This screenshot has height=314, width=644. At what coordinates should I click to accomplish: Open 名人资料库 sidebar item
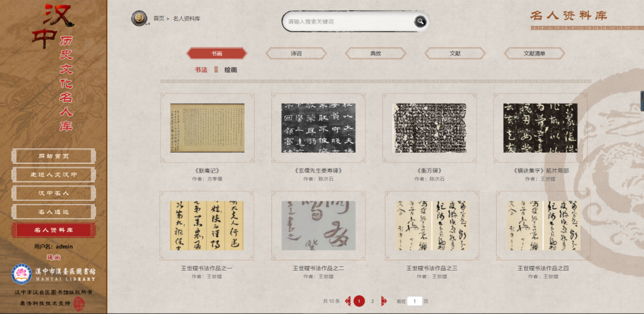[54, 230]
